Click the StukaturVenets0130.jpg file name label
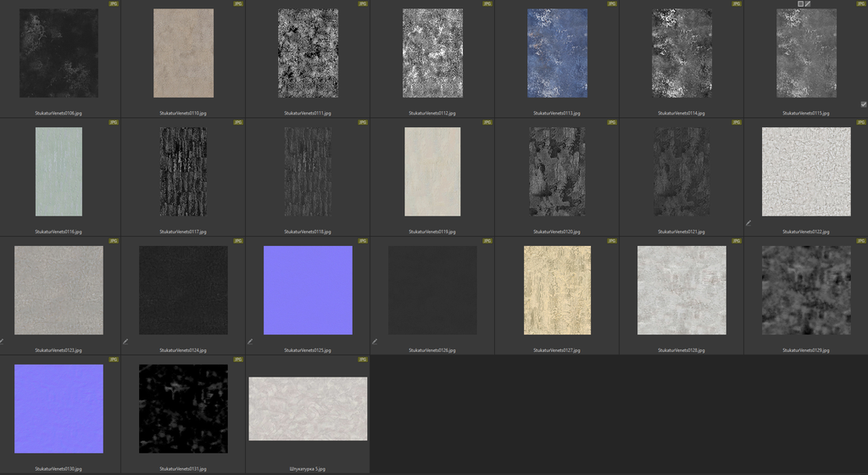 (58, 468)
